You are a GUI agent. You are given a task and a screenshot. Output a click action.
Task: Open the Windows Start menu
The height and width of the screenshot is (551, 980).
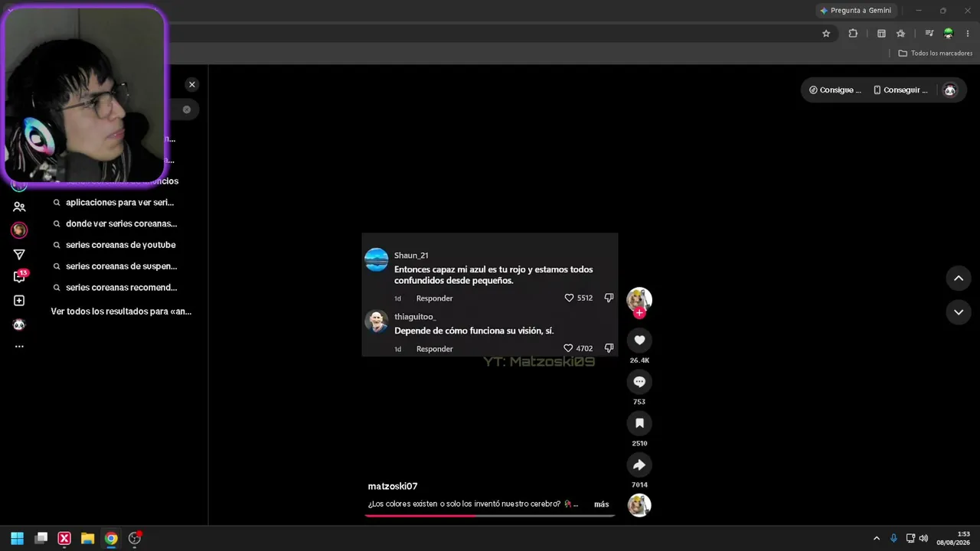(17, 538)
